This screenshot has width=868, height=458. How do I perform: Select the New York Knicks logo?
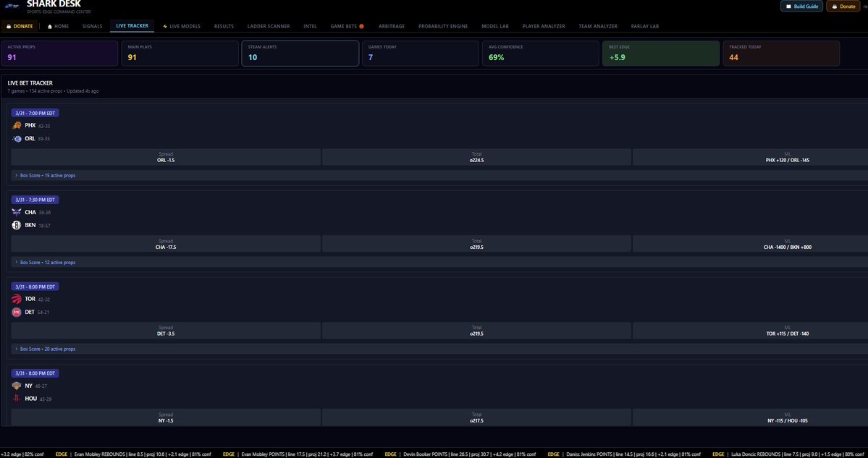point(16,385)
